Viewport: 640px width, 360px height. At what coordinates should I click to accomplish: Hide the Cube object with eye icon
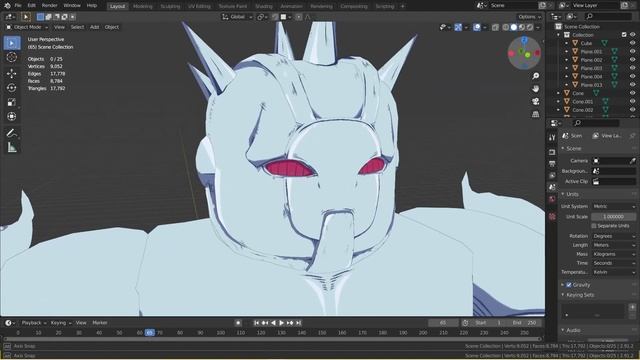click(633, 43)
